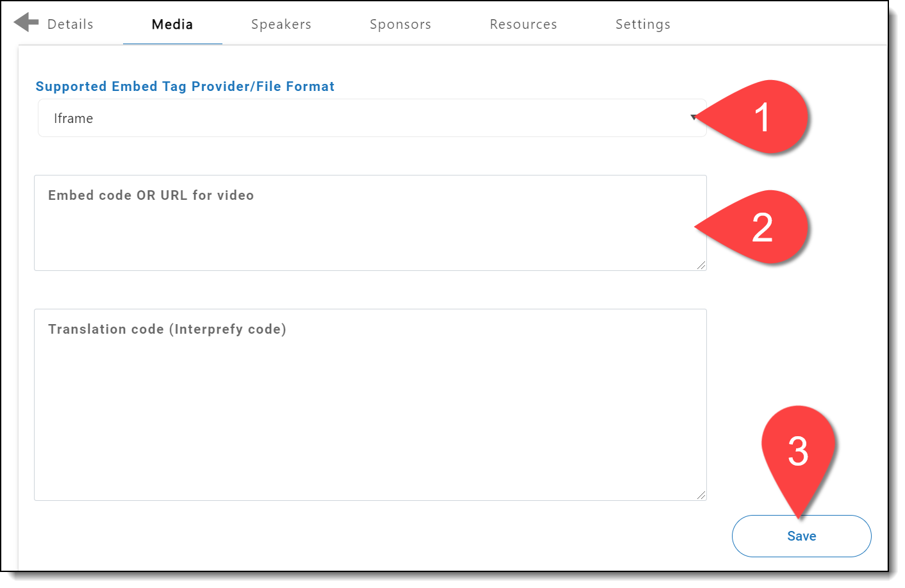The height and width of the screenshot is (588, 905).
Task: Open the Iframe provider dropdown
Action: 372,118
